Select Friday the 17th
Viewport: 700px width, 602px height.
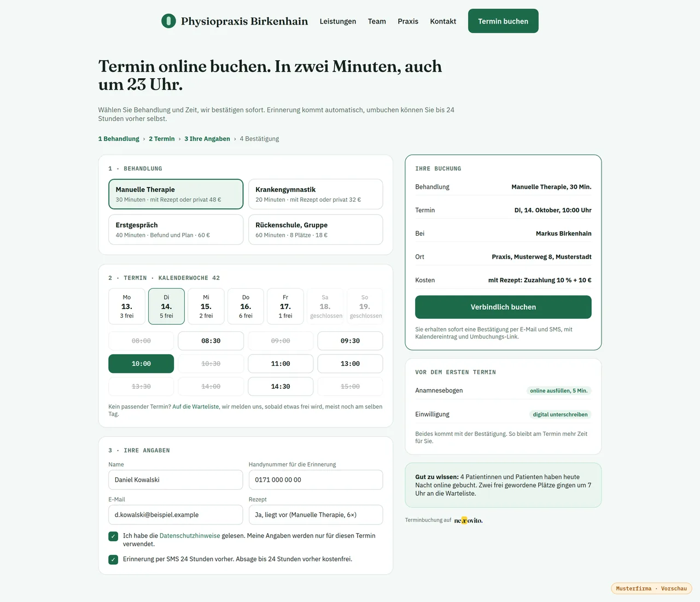click(x=285, y=306)
